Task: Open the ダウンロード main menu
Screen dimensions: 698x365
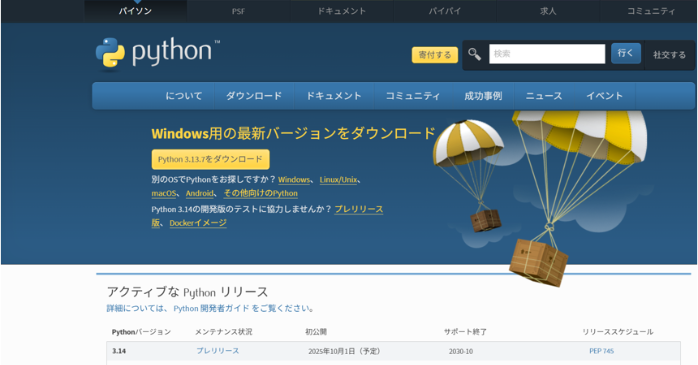Action: [x=254, y=96]
